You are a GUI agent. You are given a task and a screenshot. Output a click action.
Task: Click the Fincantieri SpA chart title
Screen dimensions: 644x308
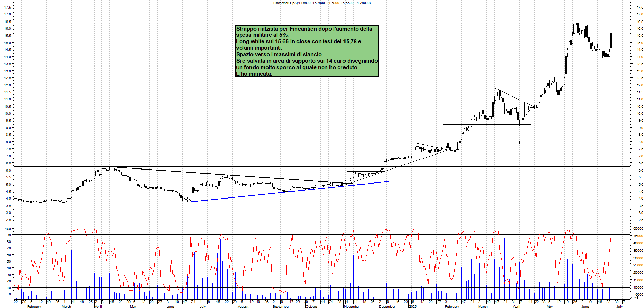(322, 3)
